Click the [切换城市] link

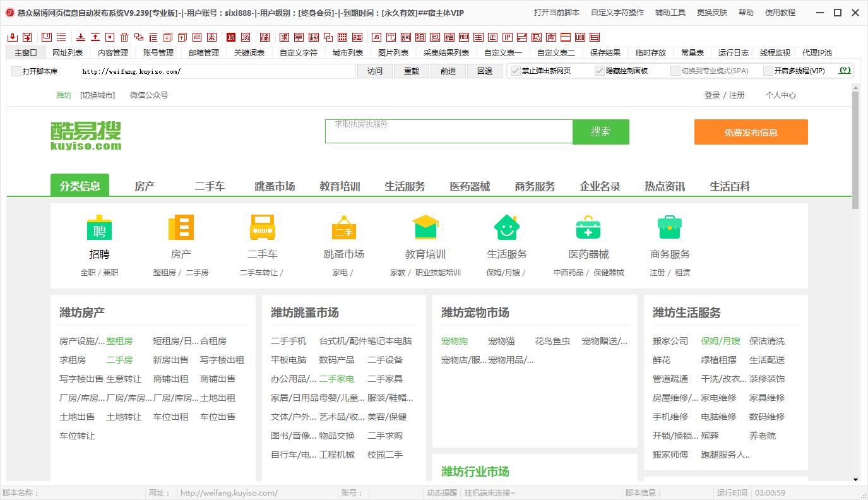point(97,95)
